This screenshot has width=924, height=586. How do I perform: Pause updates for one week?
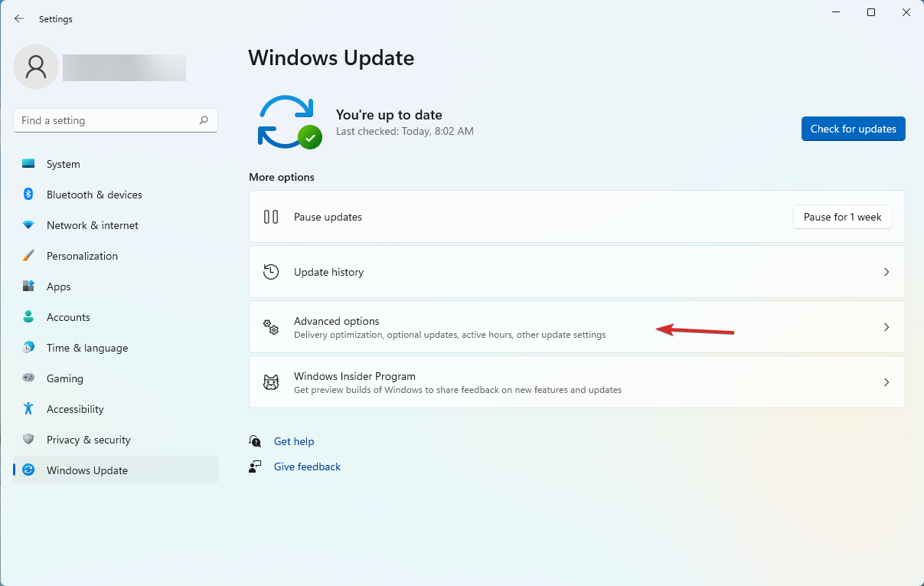[x=842, y=217]
